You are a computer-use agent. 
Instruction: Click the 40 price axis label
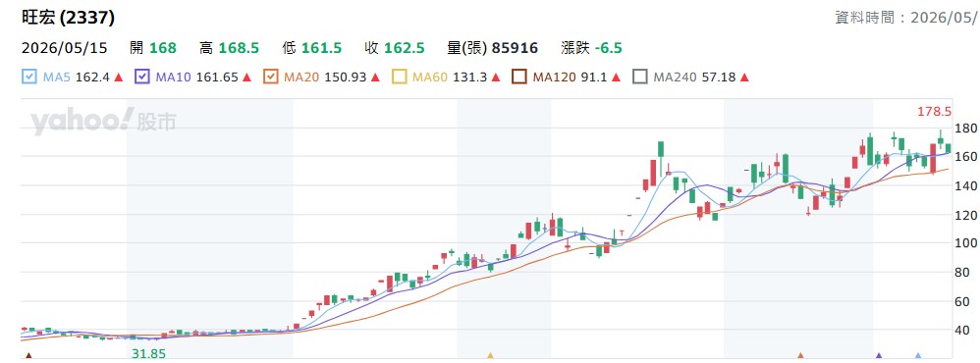click(x=962, y=330)
